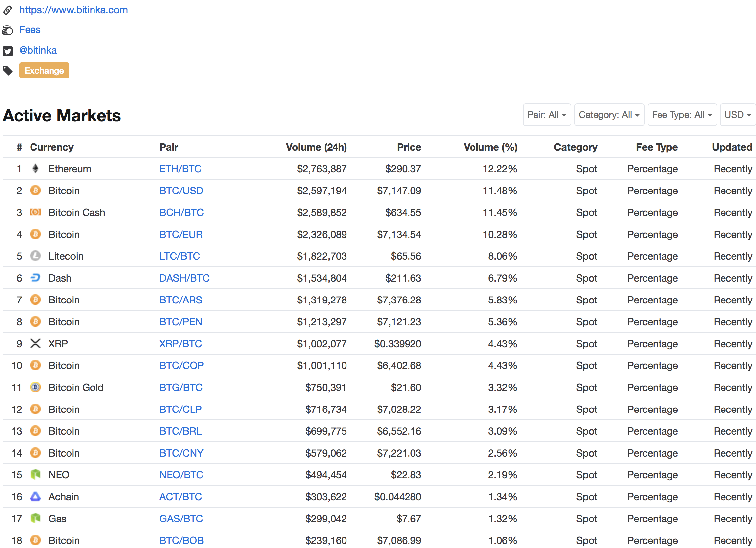Image resolution: width=756 pixels, height=548 pixels.
Task: Click the Bitcoin Gold icon in row 11
Action: [35, 387]
